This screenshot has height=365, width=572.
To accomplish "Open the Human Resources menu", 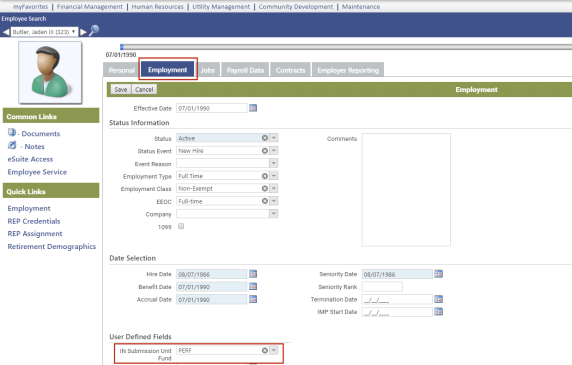I will coord(158,7).
